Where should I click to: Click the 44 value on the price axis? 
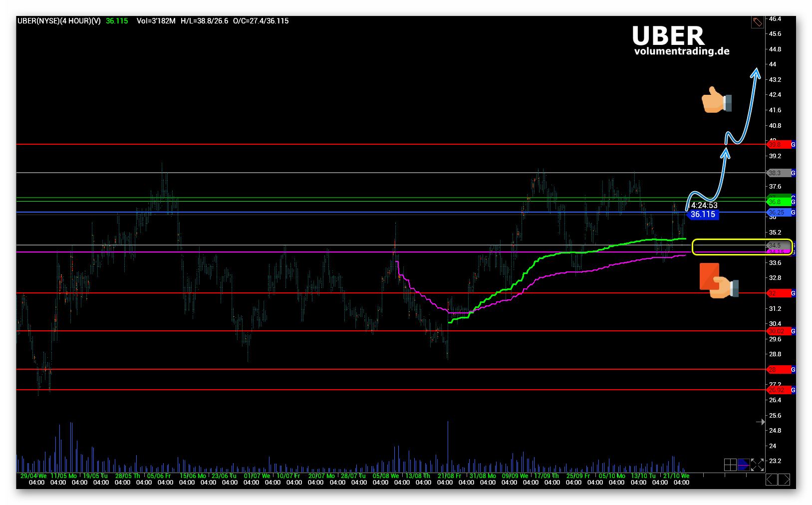(x=773, y=64)
